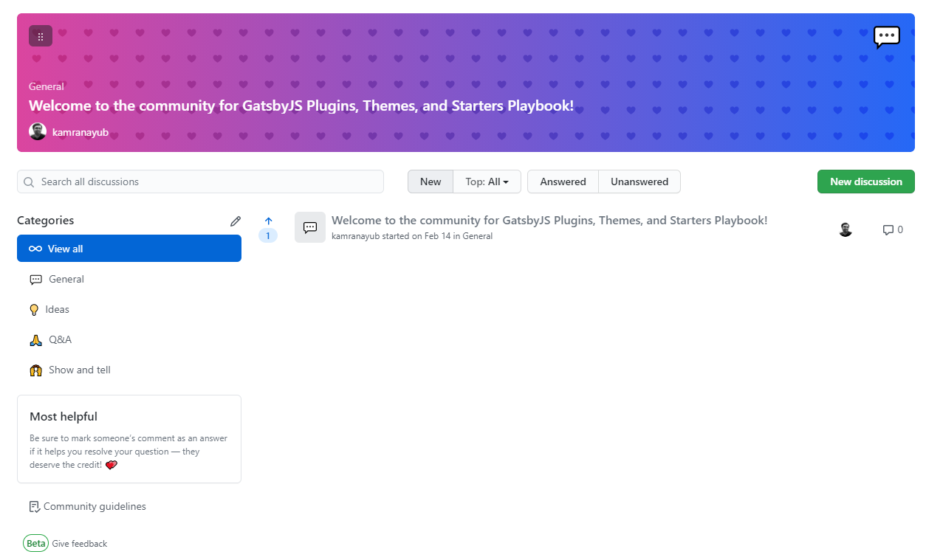Open the banner welcome headline link
926x560 pixels.
point(301,106)
